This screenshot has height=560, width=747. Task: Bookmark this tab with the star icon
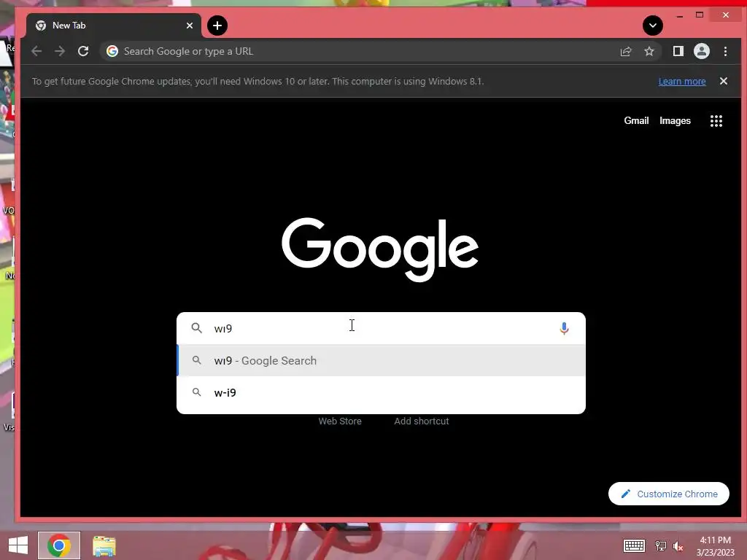649,52
